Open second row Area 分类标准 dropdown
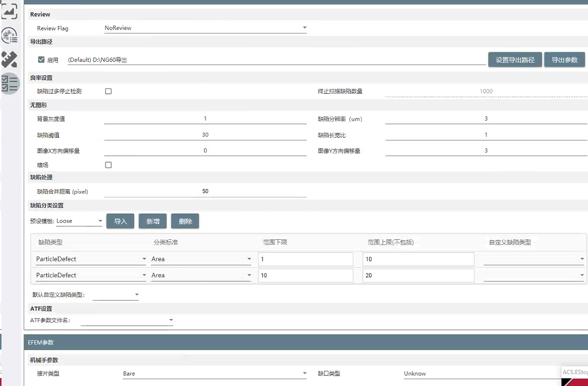This screenshot has width=588, height=386. tap(201, 275)
